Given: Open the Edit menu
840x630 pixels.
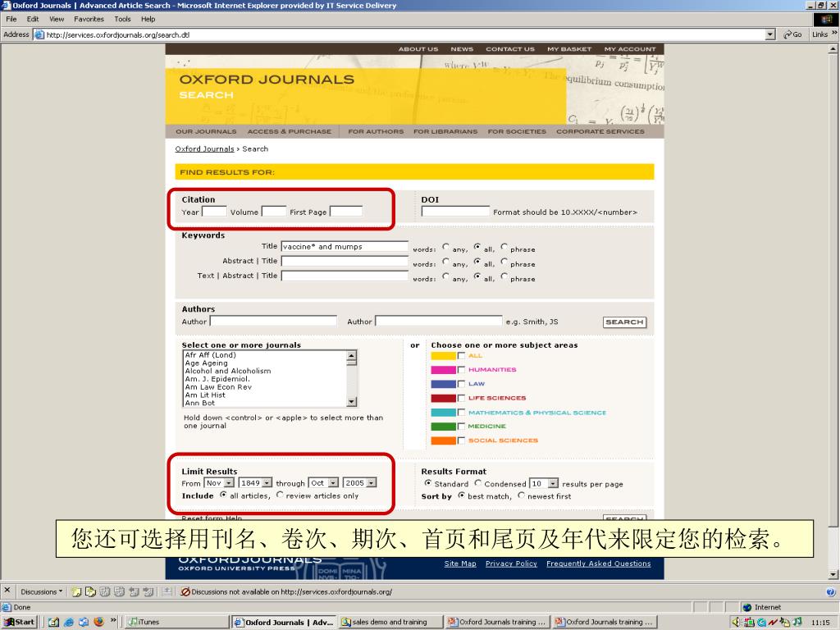Looking at the screenshot, I should 33,19.
